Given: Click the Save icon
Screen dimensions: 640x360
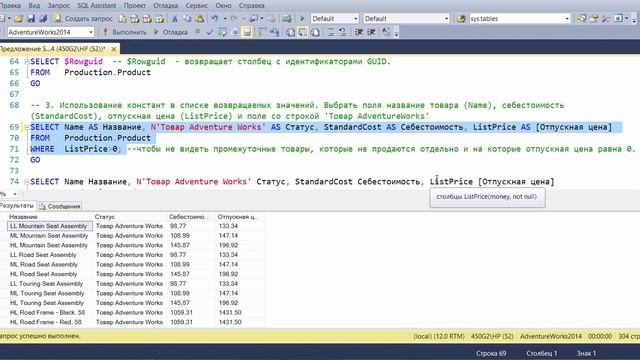Looking at the screenshot, I should click(31, 19).
